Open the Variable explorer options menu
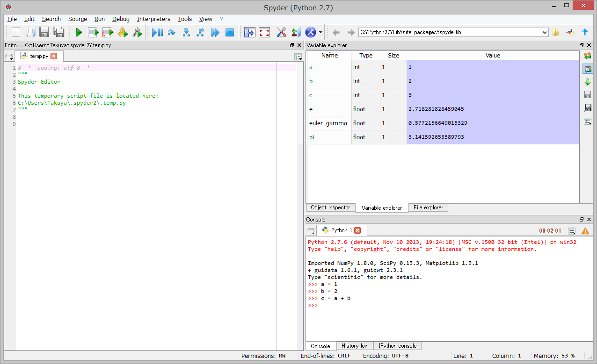This screenshot has width=597, height=364. pos(588,121)
